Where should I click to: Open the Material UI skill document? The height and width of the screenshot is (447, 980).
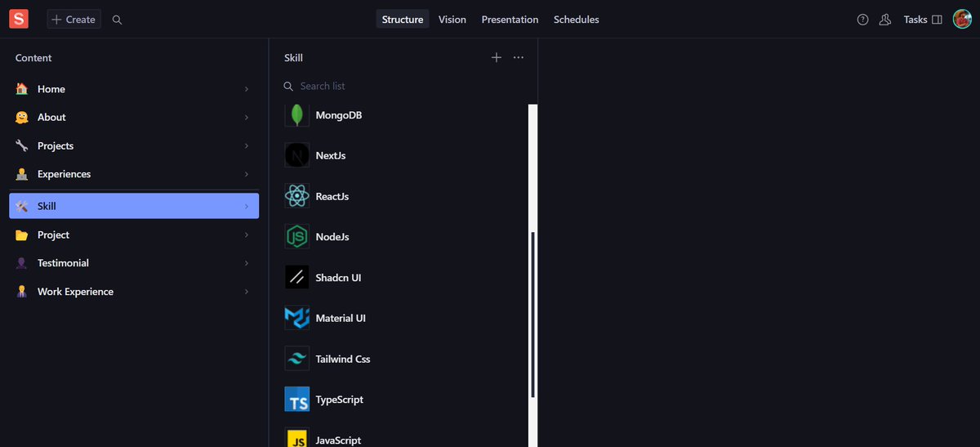click(403, 318)
